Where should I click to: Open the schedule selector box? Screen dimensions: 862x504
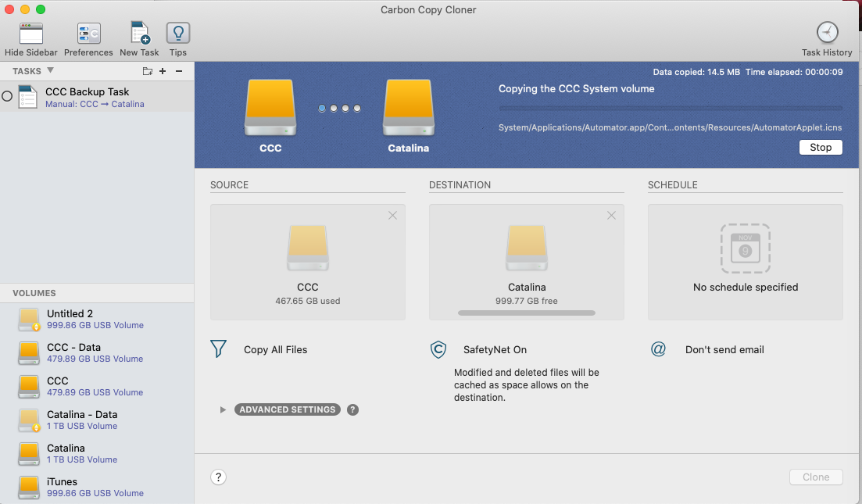[746, 263]
